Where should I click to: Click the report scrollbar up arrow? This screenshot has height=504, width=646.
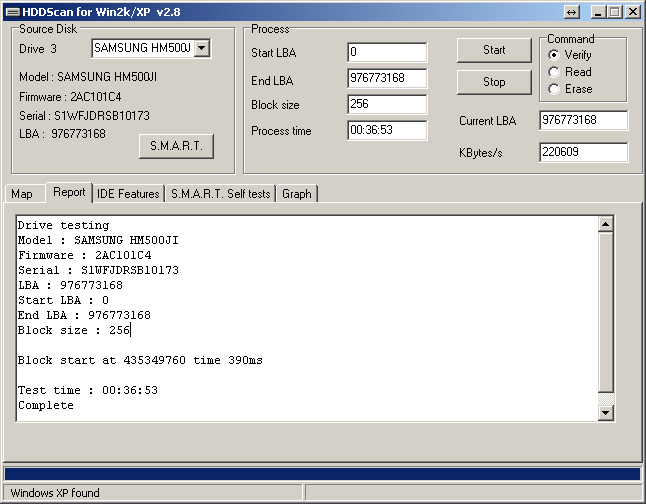(605, 226)
